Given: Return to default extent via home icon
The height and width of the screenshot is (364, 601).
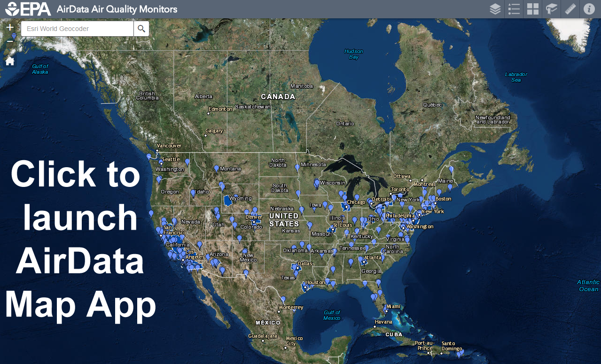Looking at the screenshot, I should point(9,61).
